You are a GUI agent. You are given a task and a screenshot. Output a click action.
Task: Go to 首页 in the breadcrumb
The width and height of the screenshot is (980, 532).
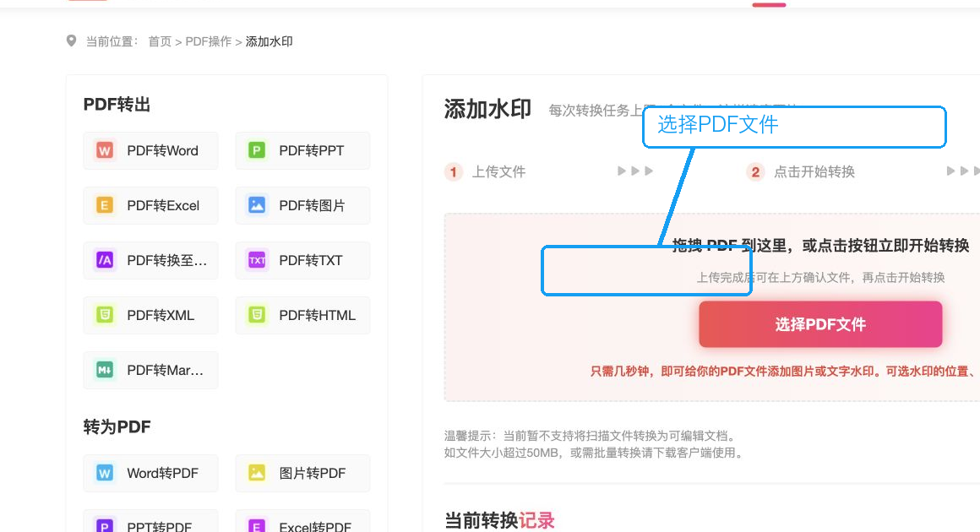click(160, 42)
